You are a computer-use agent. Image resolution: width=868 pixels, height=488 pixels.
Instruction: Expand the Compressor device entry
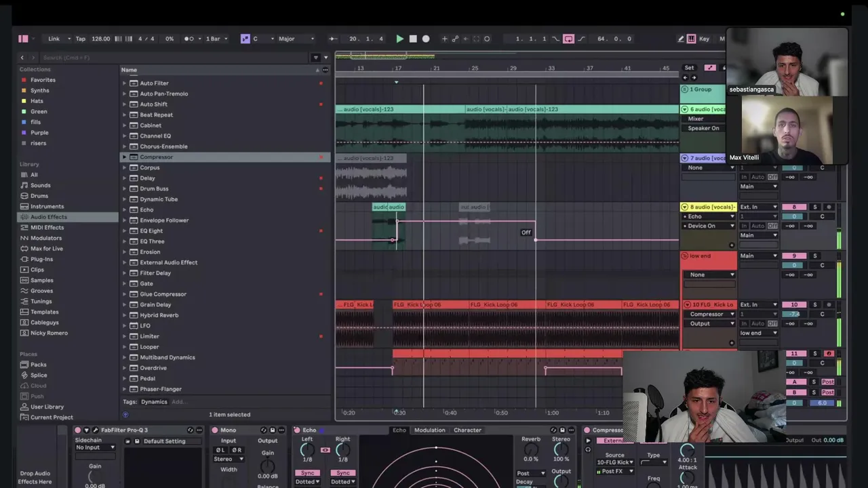[124, 157]
